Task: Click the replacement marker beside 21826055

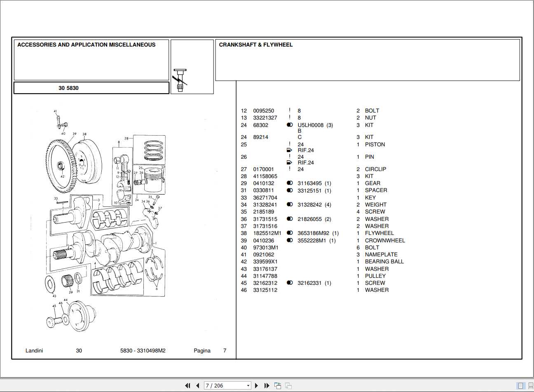Action: (x=290, y=219)
